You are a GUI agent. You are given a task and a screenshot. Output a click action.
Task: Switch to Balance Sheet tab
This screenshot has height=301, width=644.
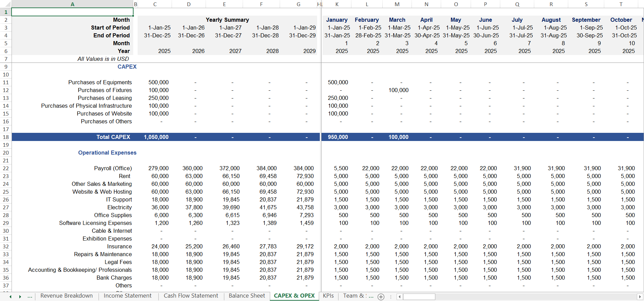(247, 296)
